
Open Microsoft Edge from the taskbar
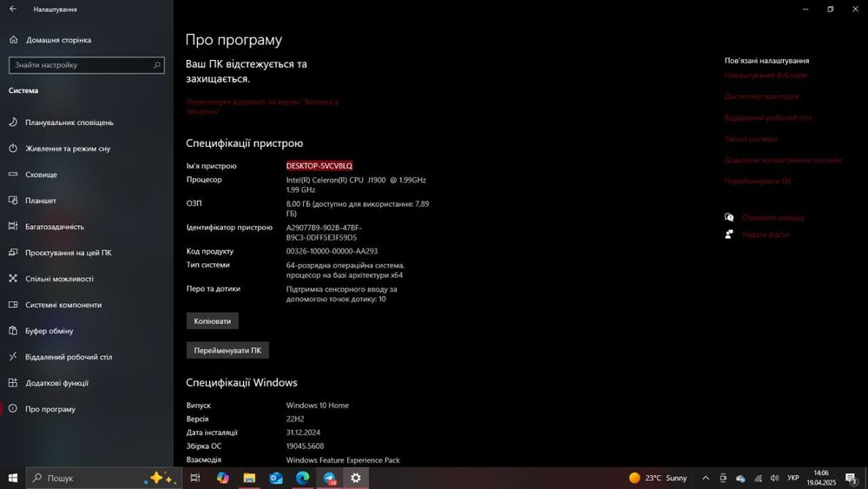pos(302,478)
